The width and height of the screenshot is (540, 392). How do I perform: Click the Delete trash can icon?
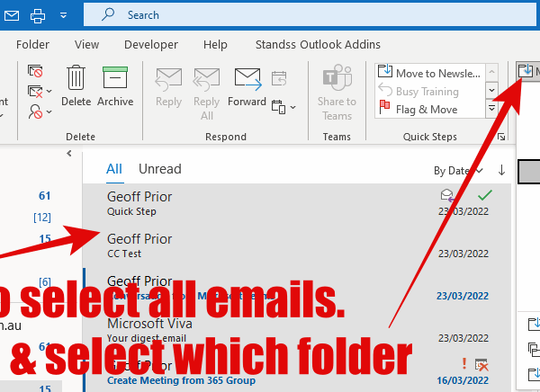[x=76, y=80]
